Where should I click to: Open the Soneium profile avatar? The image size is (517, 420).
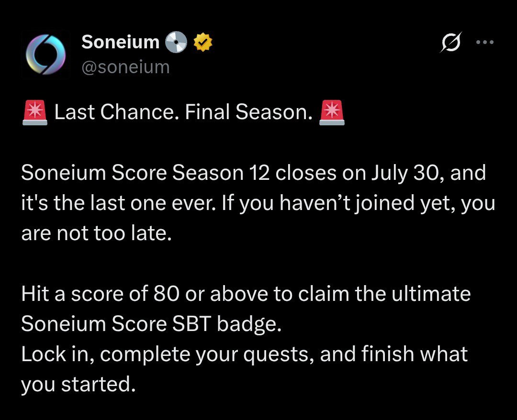(x=45, y=55)
